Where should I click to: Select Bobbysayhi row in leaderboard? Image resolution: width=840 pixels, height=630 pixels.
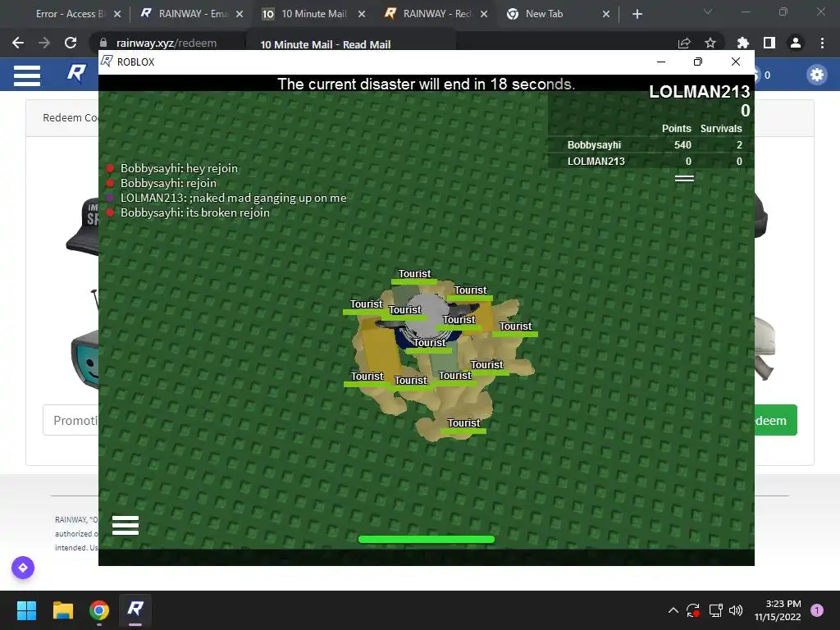651,144
